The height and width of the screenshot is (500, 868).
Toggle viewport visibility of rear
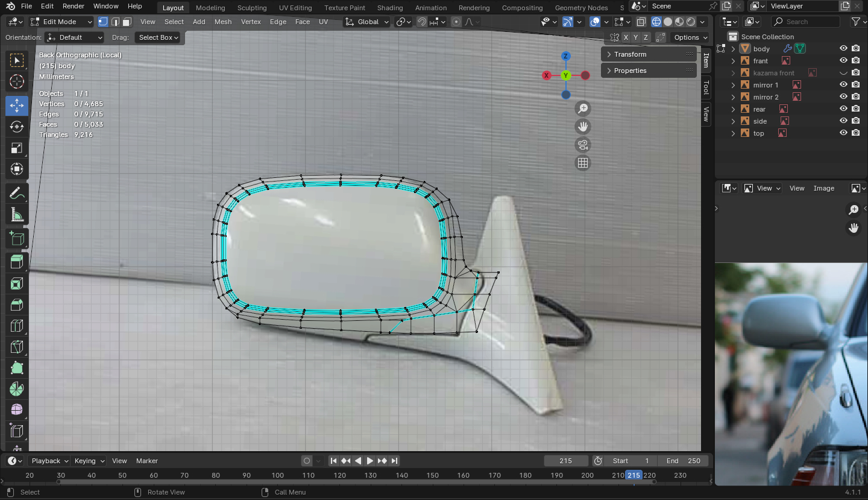pos(843,109)
